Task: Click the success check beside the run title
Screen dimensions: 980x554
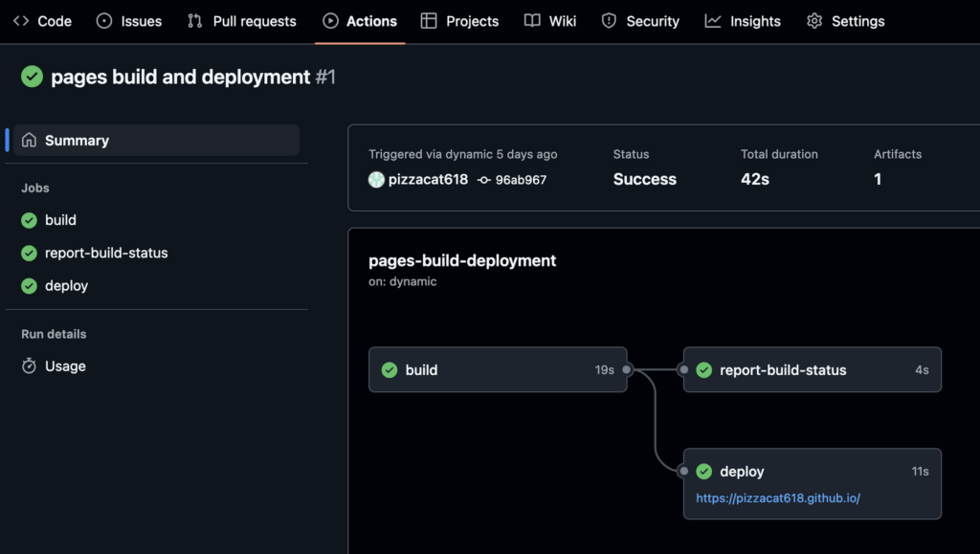Action: 32,77
